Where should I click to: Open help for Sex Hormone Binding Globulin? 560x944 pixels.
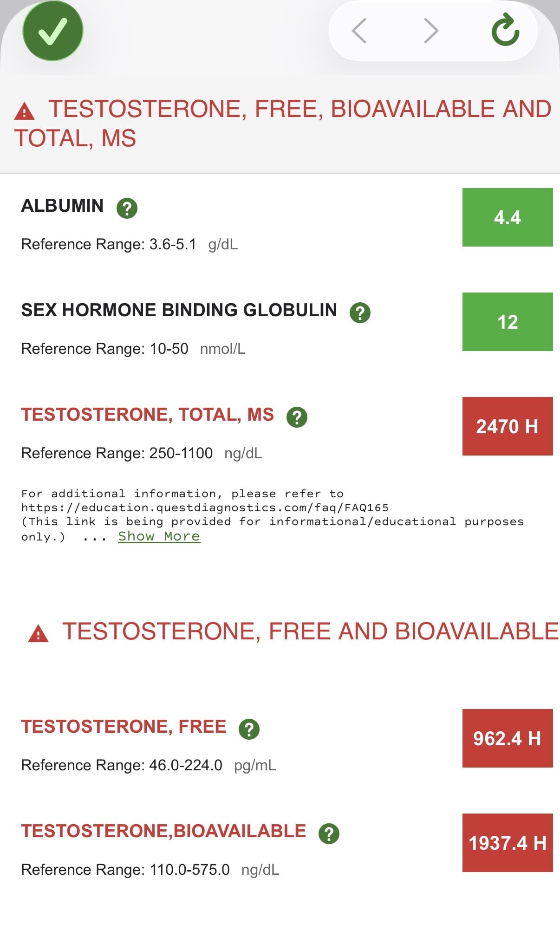(360, 312)
